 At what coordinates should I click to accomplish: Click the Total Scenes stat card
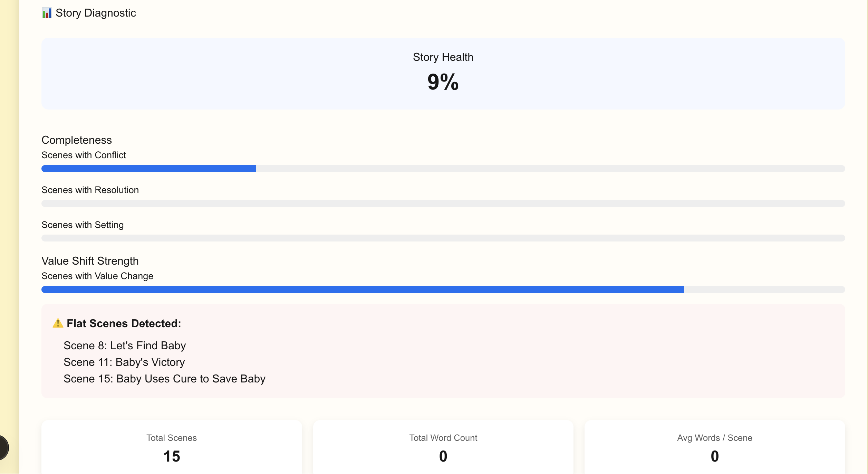pyautogui.click(x=172, y=448)
